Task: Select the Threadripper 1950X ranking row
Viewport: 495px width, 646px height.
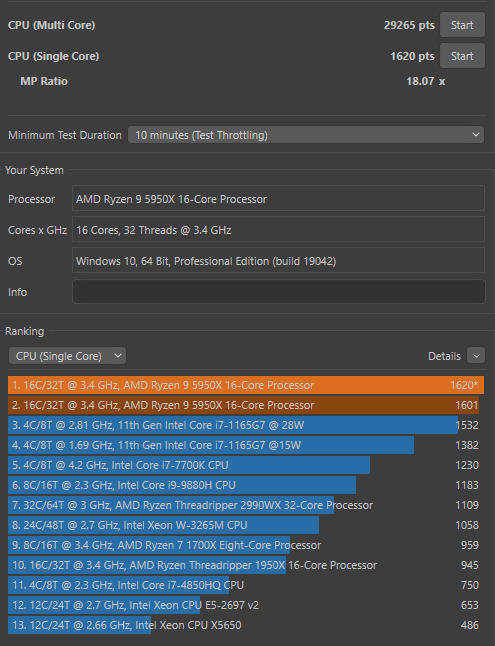Action: [246, 565]
